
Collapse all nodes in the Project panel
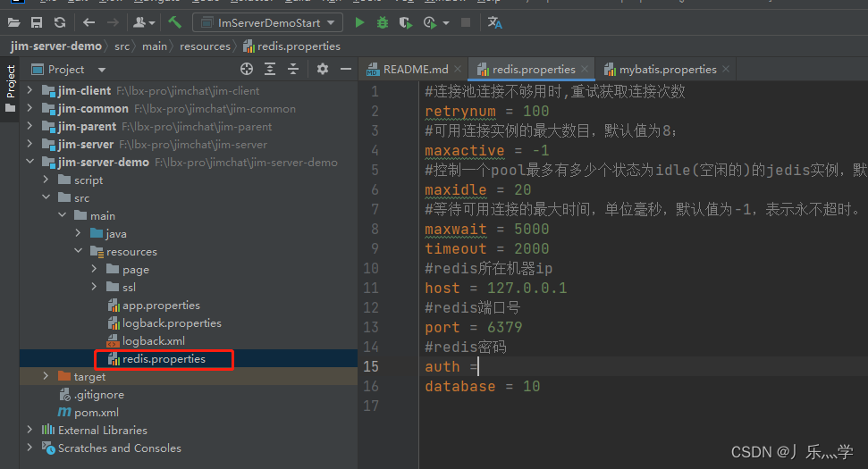pyautogui.click(x=293, y=69)
